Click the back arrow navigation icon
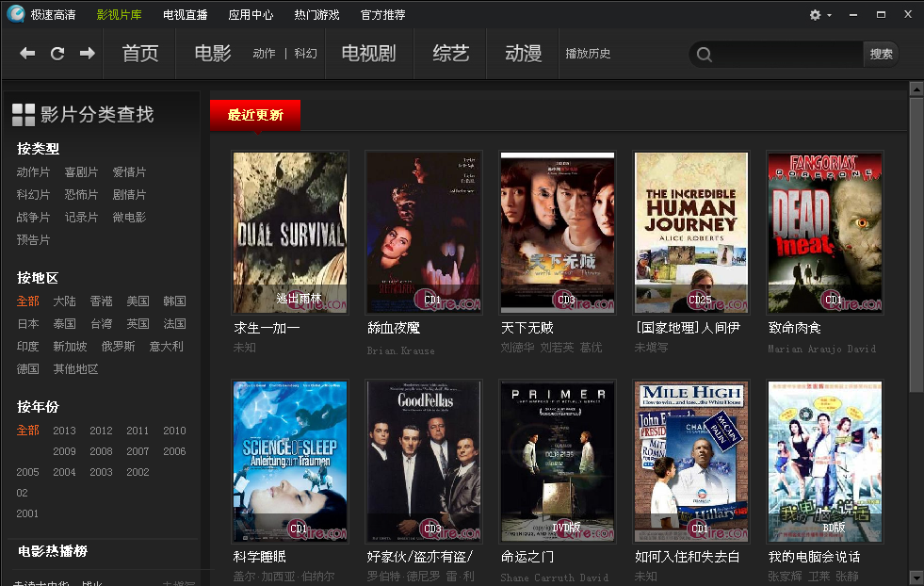Viewport: 924px width, 586px height. pyautogui.click(x=27, y=54)
